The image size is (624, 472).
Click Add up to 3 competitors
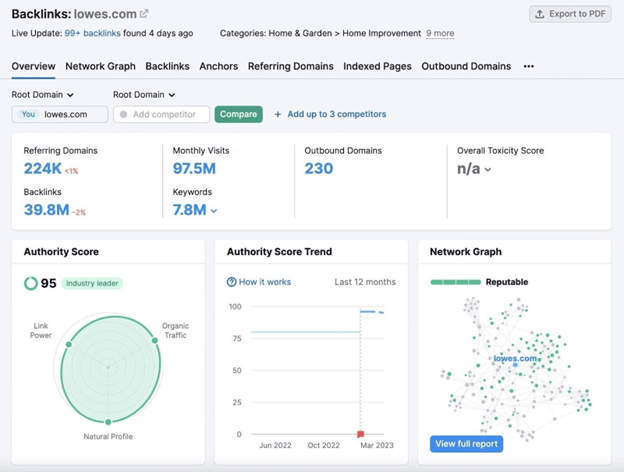click(x=337, y=114)
